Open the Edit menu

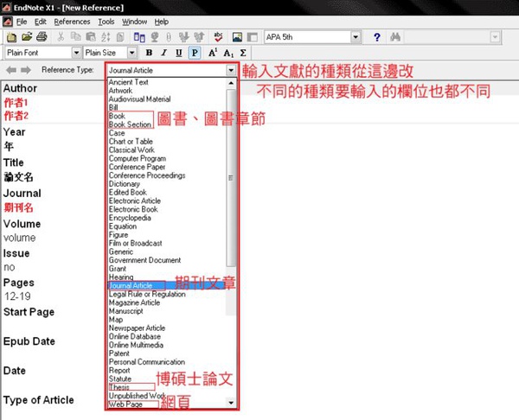(41, 22)
